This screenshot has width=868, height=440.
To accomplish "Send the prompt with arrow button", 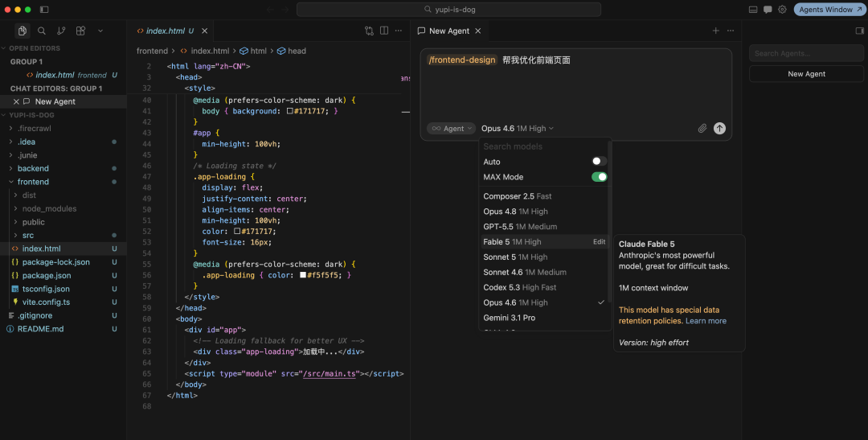I will point(719,129).
